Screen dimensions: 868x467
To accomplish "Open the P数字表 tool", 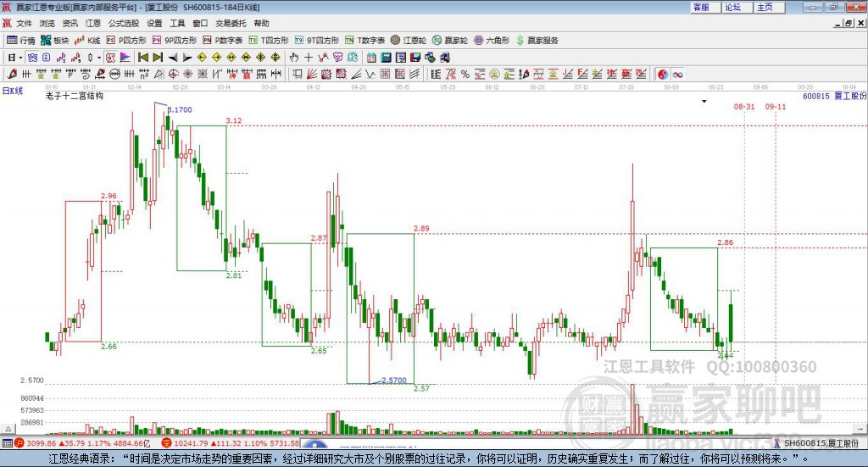I will tap(223, 41).
